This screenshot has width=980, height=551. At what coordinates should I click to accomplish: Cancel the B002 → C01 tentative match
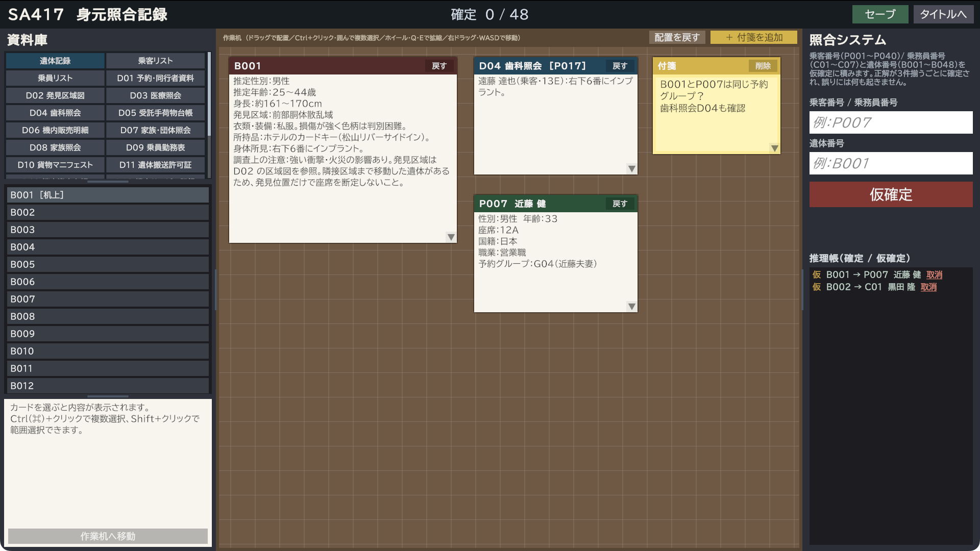(x=928, y=287)
